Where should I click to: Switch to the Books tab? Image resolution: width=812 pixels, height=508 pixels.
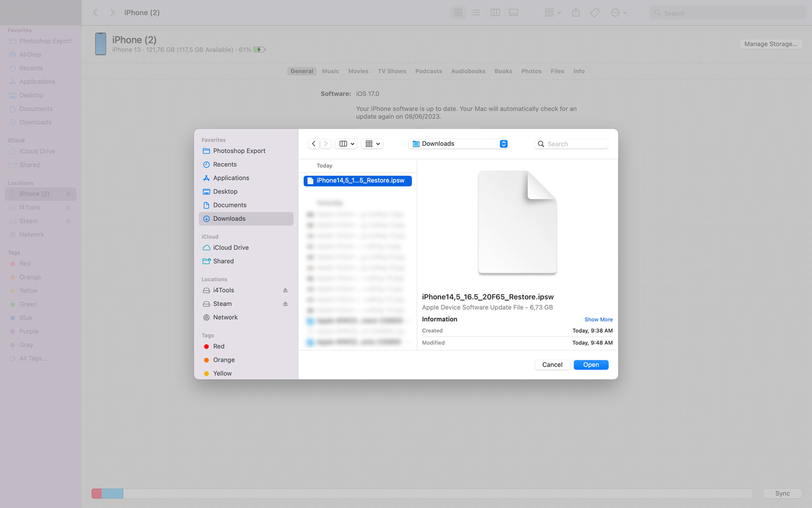point(503,71)
